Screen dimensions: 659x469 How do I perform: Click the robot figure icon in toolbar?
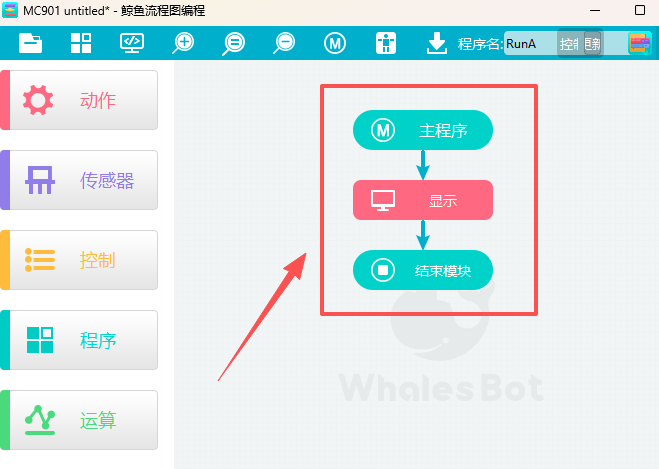pos(386,43)
